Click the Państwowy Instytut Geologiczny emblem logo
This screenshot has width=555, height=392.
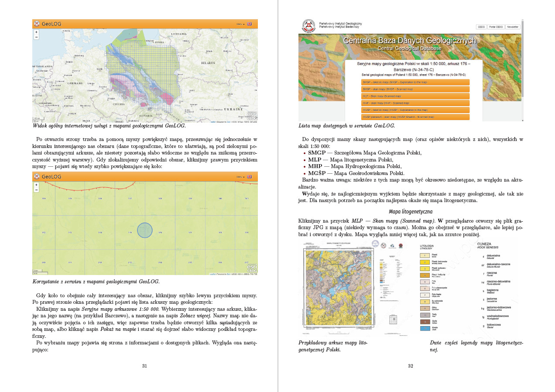pyautogui.click(x=308, y=26)
